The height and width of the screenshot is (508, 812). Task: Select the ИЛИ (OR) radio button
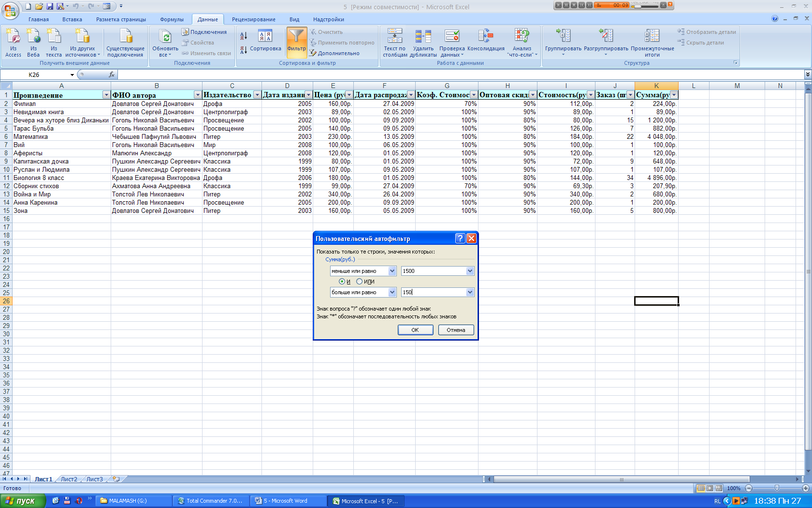[359, 282]
